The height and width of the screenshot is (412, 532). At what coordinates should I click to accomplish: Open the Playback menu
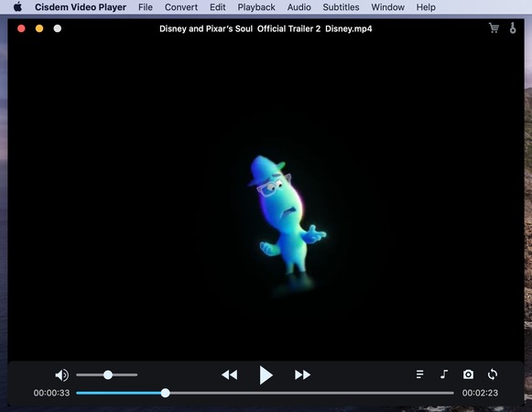pyautogui.click(x=256, y=7)
